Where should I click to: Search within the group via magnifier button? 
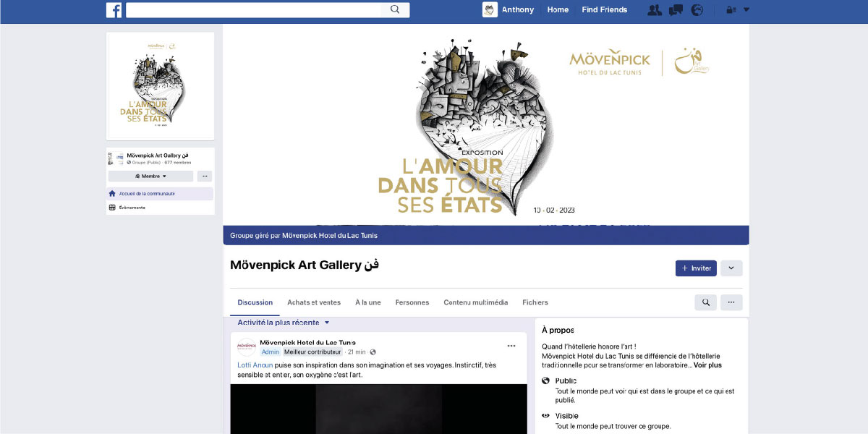point(705,302)
